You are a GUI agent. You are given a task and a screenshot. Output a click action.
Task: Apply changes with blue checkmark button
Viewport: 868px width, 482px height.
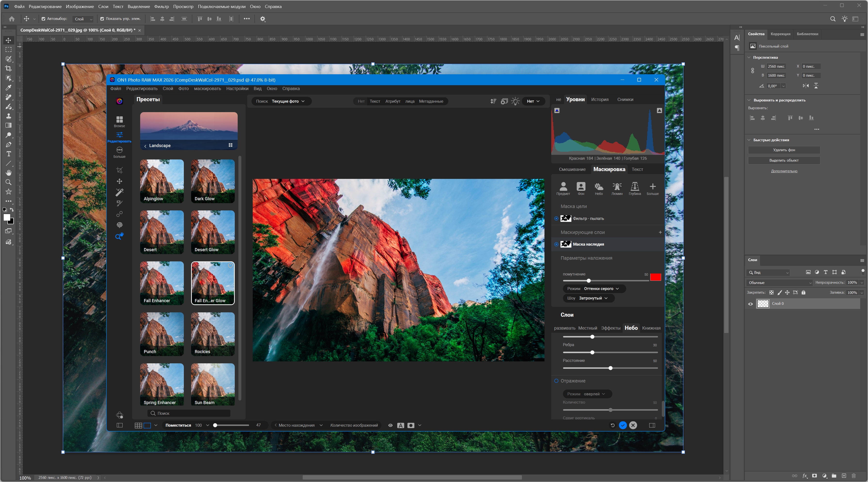pos(623,425)
